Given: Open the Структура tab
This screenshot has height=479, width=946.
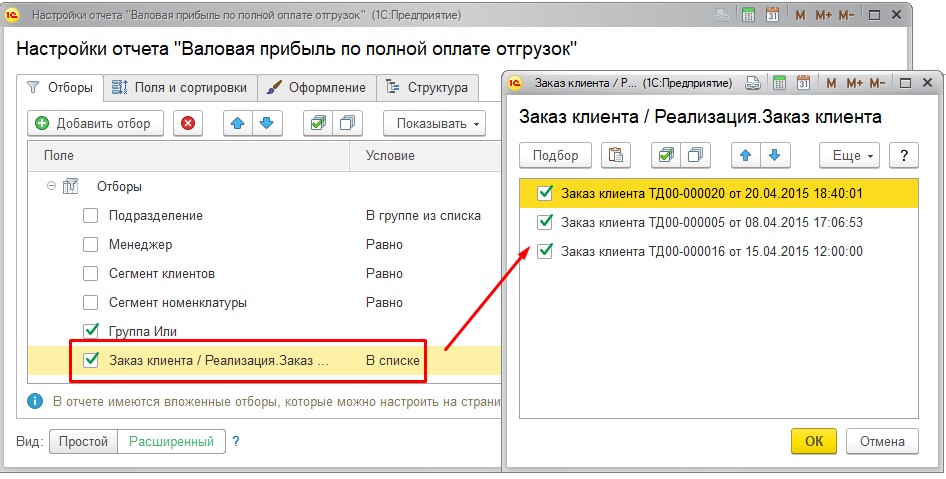Looking at the screenshot, I should (427, 87).
